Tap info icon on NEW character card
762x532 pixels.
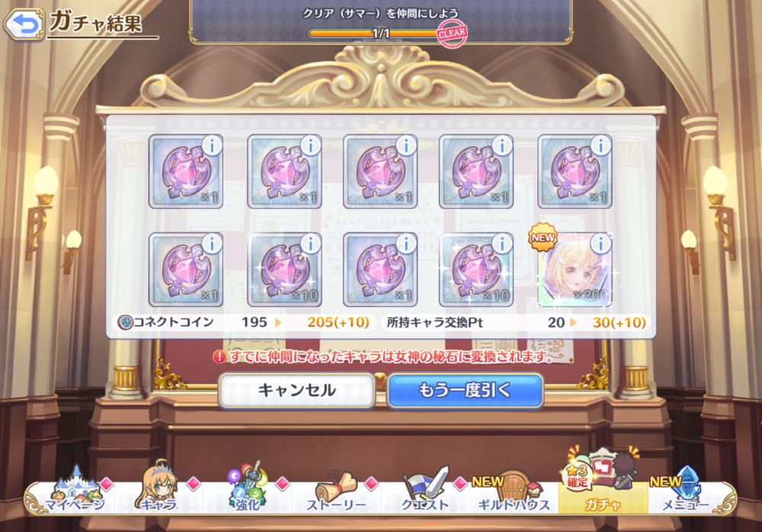600,244
